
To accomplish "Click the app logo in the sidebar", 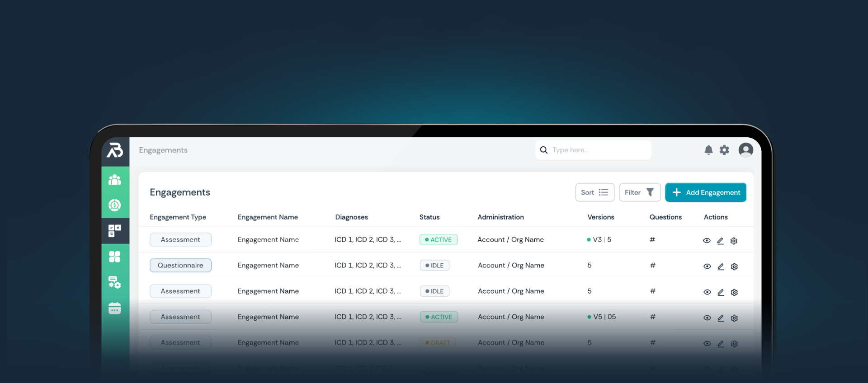I will pos(115,150).
